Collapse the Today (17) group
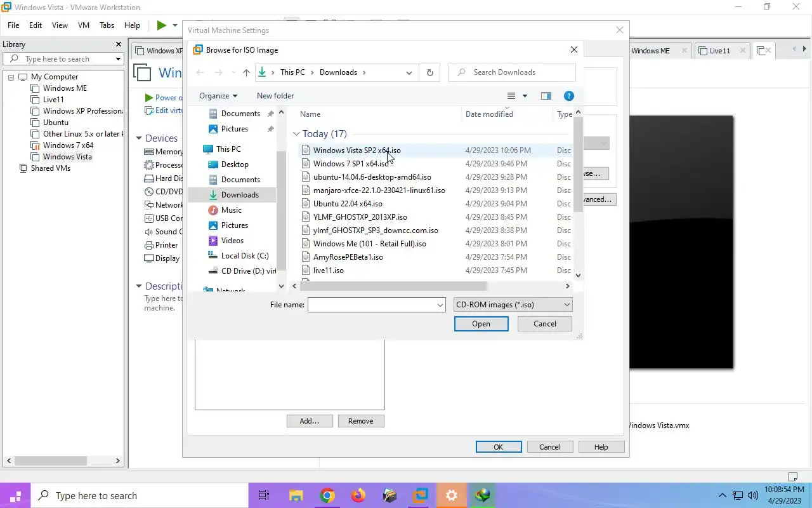Viewport: 812px width, 508px height. click(x=296, y=134)
